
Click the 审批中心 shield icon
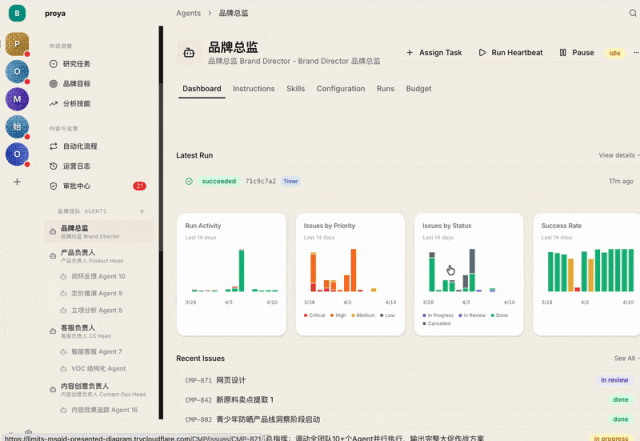[x=53, y=186]
